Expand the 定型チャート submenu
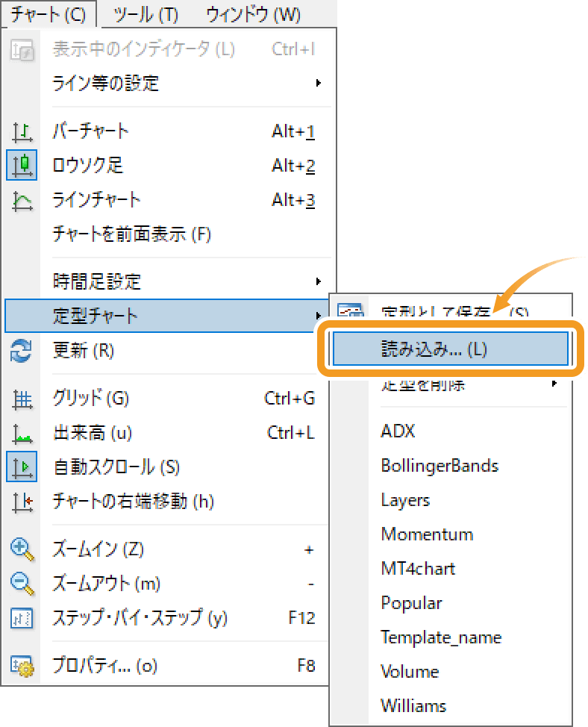 (x=167, y=316)
